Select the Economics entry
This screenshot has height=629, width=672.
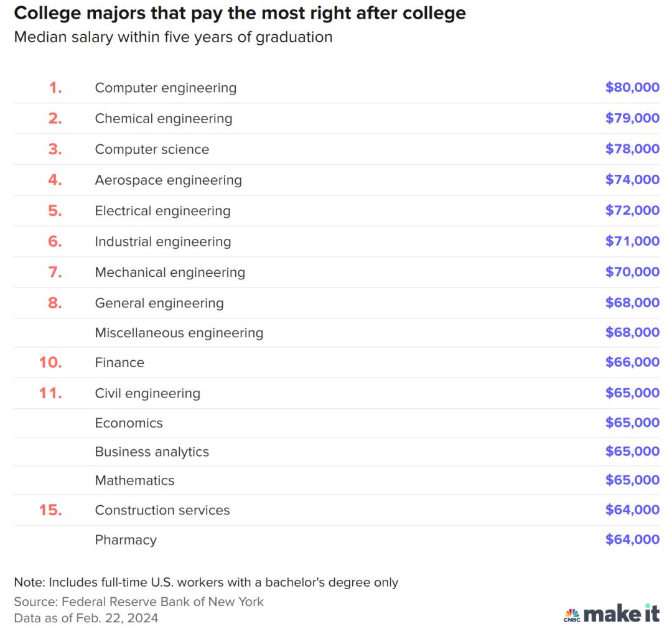point(129,423)
